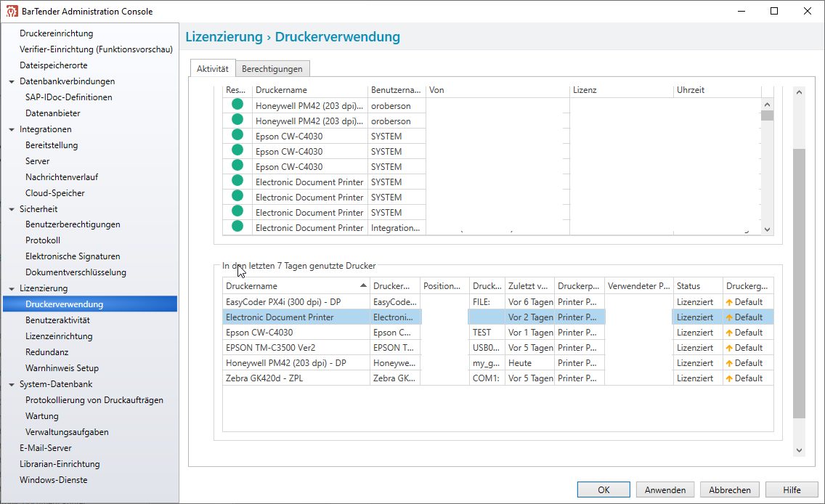The width and height of the screenshot is (825, 504).
Task: Click the activity list scroll-down arrow
Action: click(x=767, y=229)
